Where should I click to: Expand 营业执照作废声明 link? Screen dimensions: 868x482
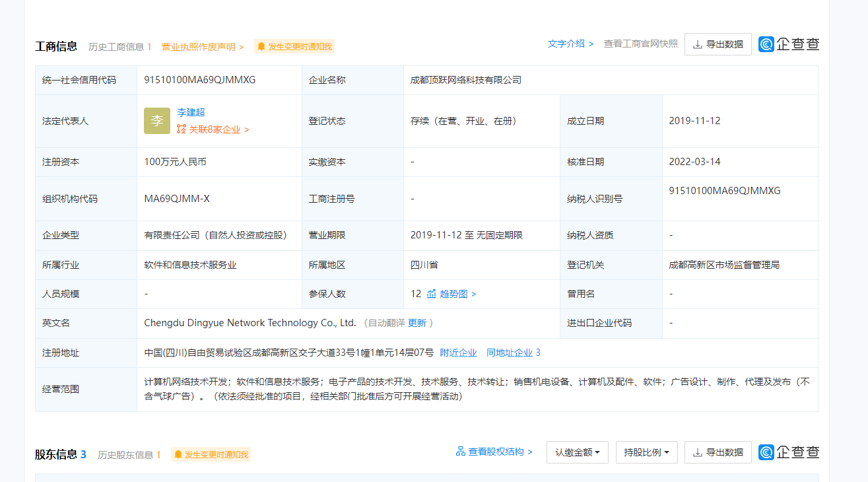coord(203,47)
